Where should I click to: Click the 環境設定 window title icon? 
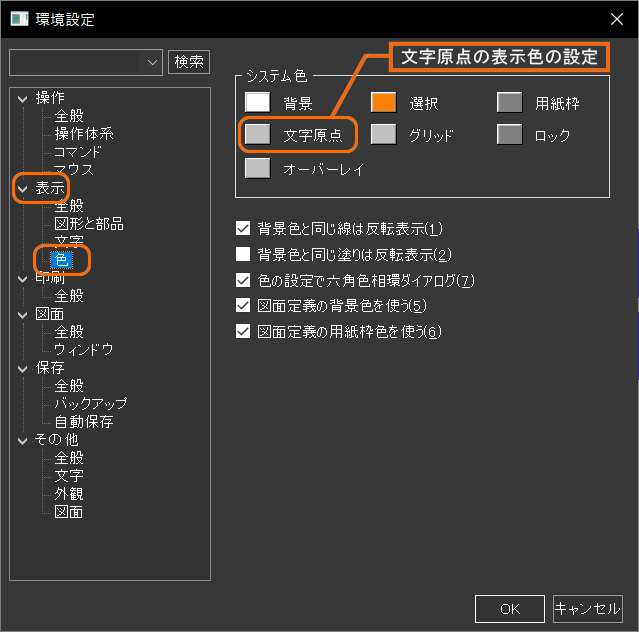[18, 19]
